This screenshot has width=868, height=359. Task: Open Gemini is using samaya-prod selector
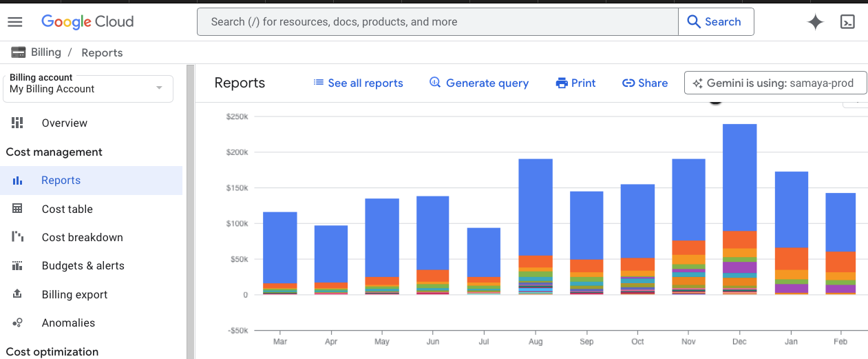(x=775, y=83)
